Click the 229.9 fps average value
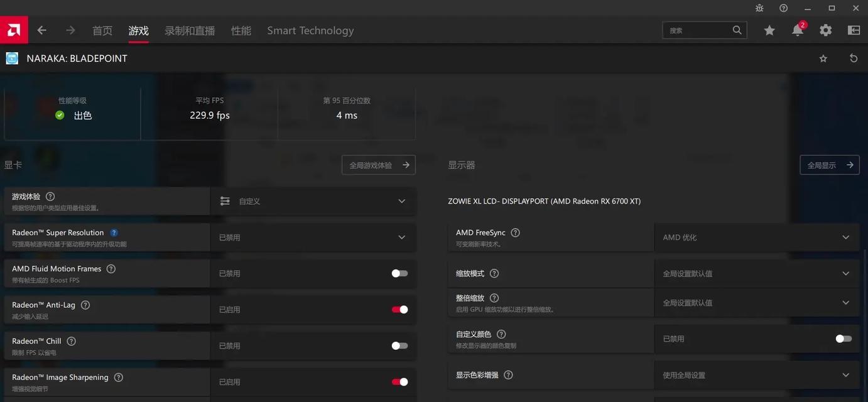Screen dimensions: 868x402 point(210,116)
